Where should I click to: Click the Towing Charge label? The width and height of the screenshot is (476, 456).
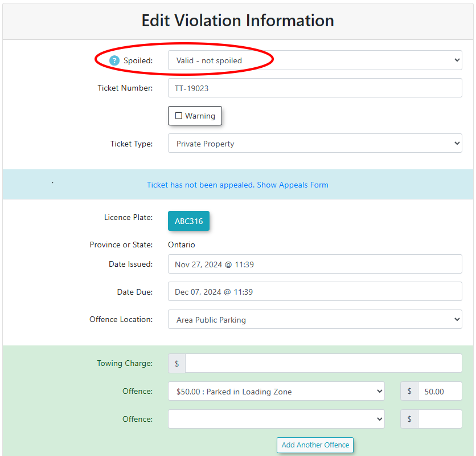[125, 363]
